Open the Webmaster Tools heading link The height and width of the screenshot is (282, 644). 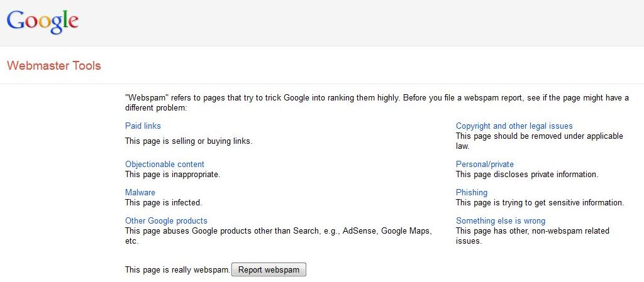54,65
